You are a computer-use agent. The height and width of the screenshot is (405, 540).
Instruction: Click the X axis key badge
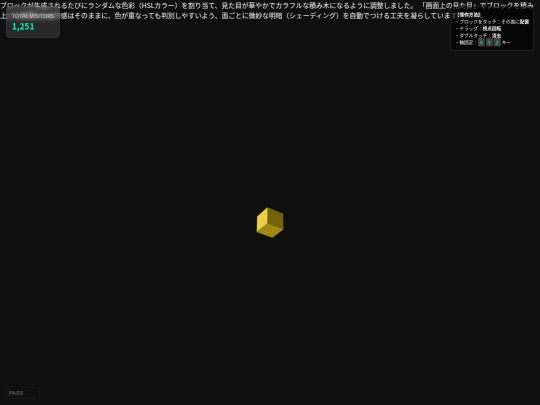pyautogui.click(x=481, y=42)
